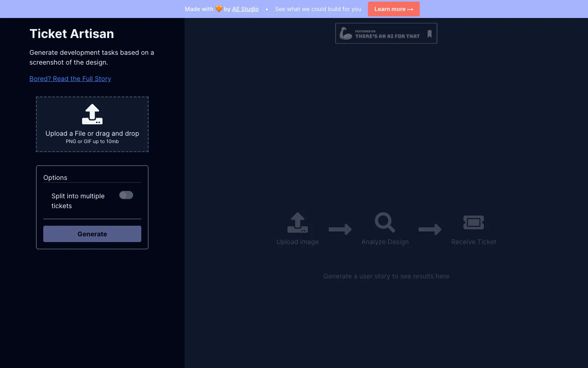Viewport: 588px width, 368px height.
Task: Click the Receive Ticket icon
Action: [x=474, y=222]
